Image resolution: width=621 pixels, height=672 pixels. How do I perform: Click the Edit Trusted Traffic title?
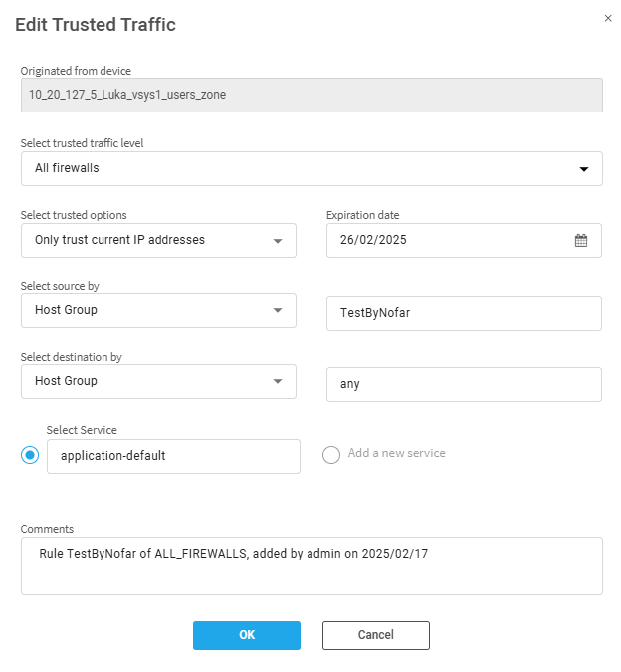point(96,25)
